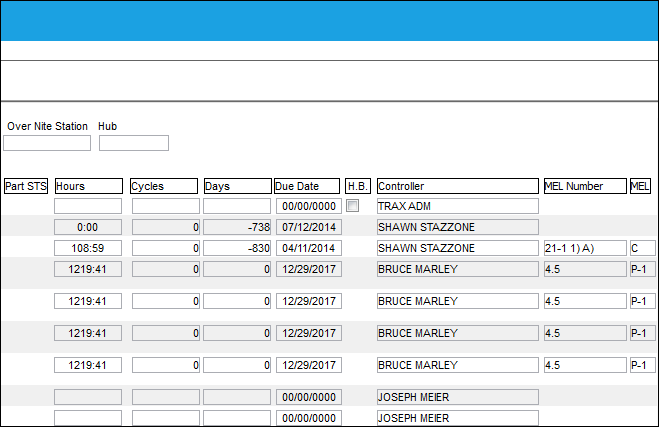Viewport: 659px width, 427px height.
Task: Select the Cycles field in TRAX ADM row
Action: click(166, 206)
